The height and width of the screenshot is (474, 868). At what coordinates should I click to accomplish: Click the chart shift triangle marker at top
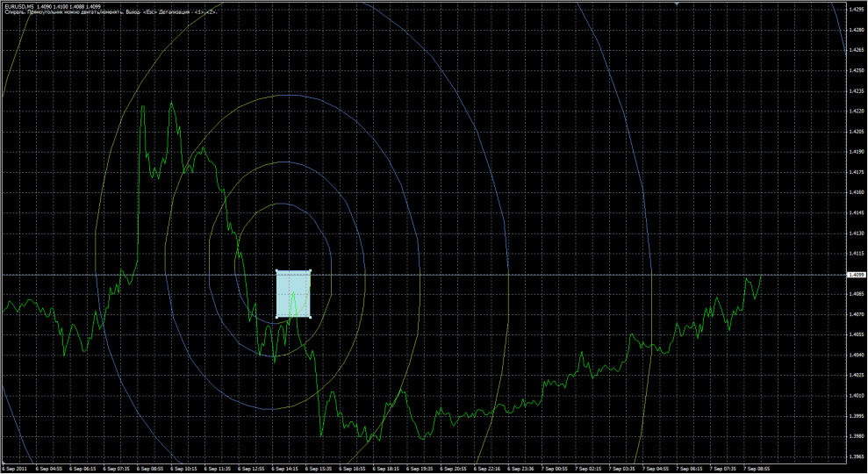(678, 4)
